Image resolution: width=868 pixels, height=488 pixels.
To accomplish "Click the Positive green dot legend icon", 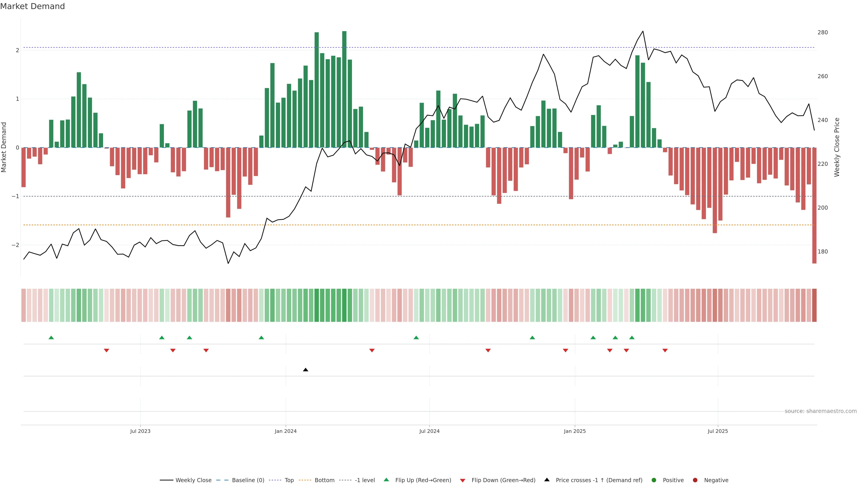I will tap(654, 480).
